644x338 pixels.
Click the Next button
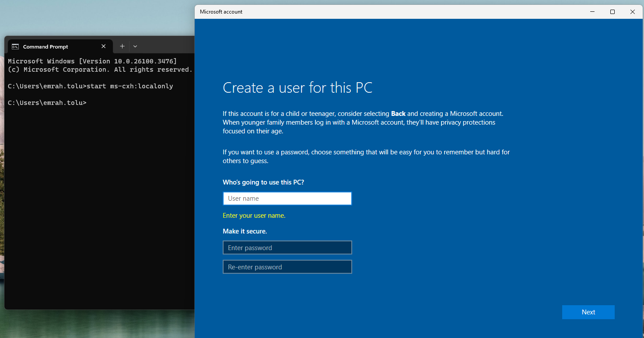pos(588,312)
